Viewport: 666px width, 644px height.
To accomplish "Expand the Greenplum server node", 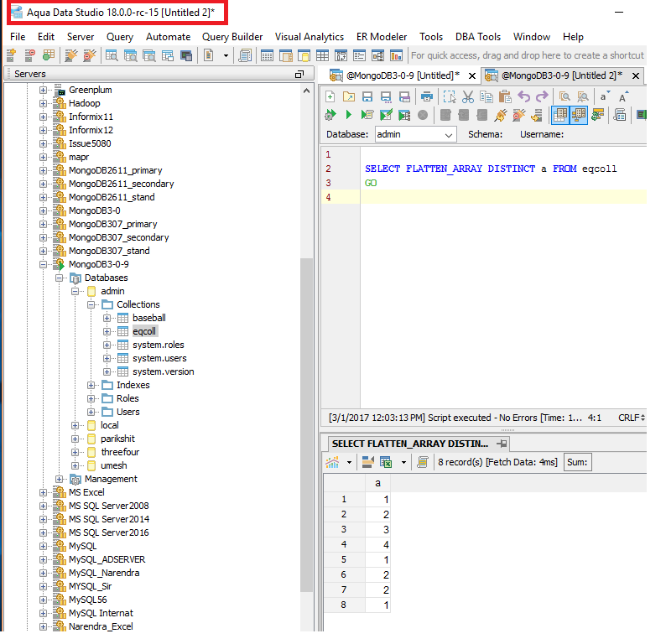I will click(43, 90).
